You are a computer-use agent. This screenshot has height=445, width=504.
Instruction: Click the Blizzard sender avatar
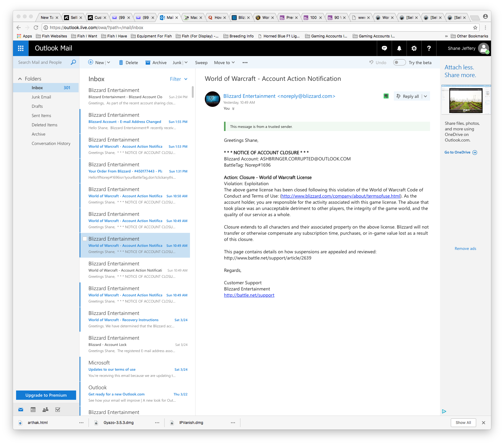[213, 99]
